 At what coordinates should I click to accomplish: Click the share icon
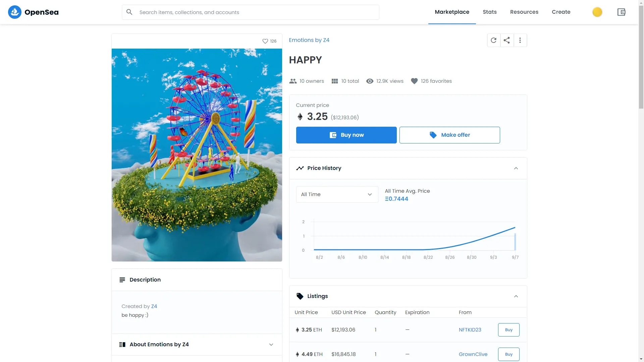tap(506, 40)
